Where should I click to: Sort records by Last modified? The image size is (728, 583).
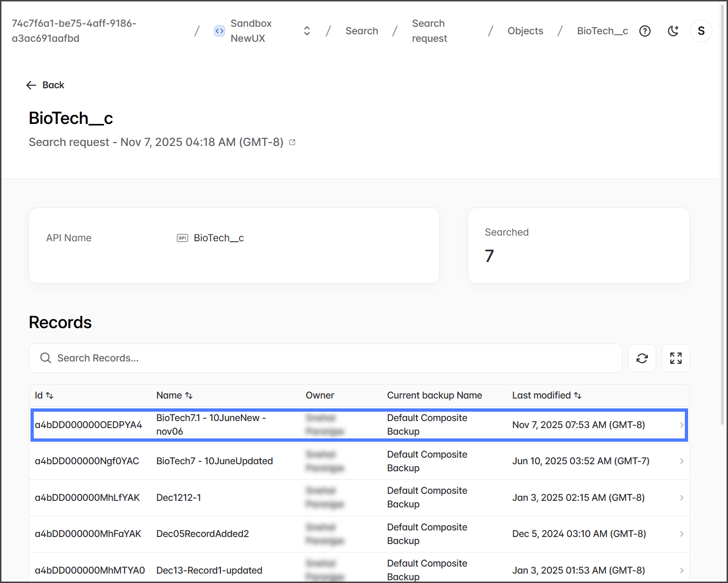[x=577, y=396]
